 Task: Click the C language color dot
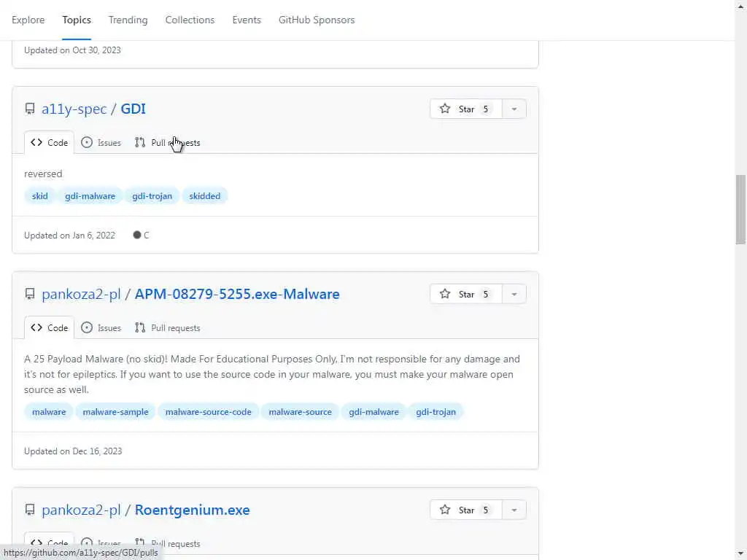coord(137,235)
